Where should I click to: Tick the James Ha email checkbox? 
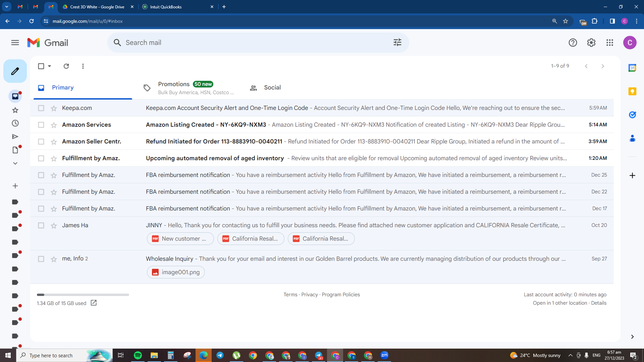point(41,225)
